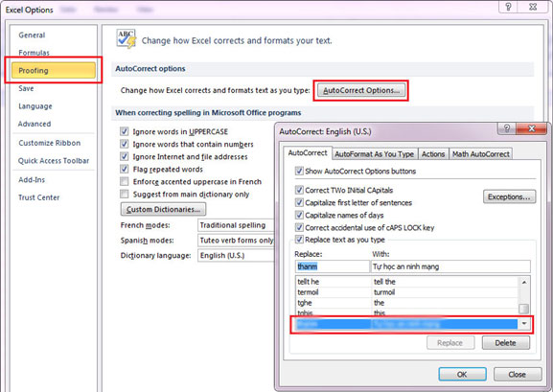Toggle Correct TWo INitial CApitals
This screenshot has height=392, width=553.
pyautogui.click(x=299, y=190)
